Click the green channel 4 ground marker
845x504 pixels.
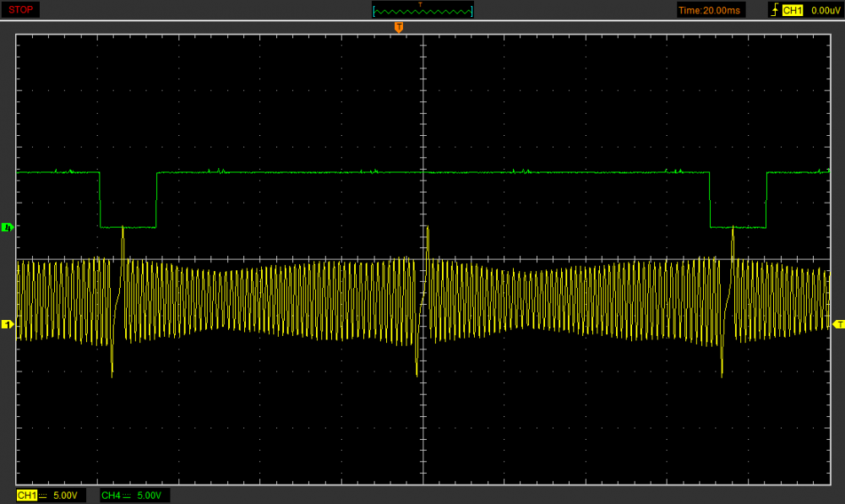pyautogui.click(x=8, y=227)
